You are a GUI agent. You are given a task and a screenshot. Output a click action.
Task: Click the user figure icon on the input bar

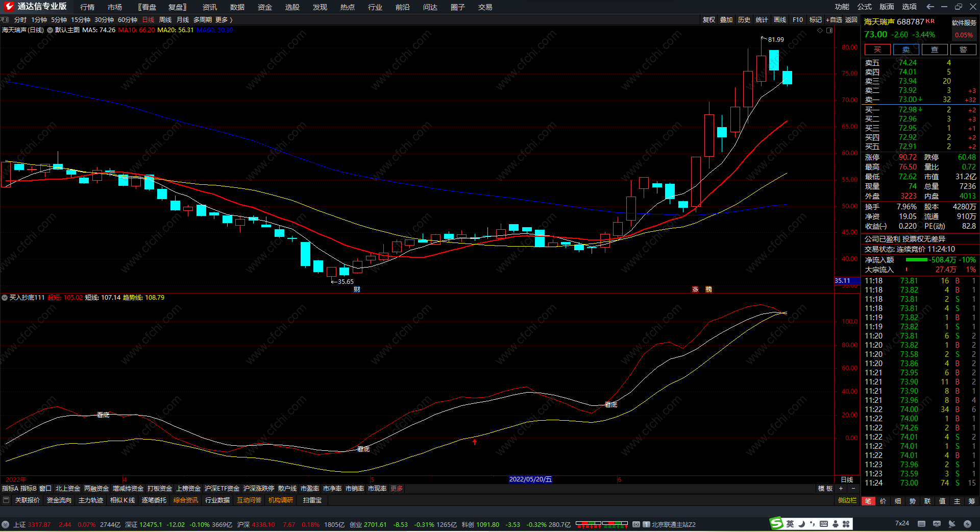pos(836,524)
